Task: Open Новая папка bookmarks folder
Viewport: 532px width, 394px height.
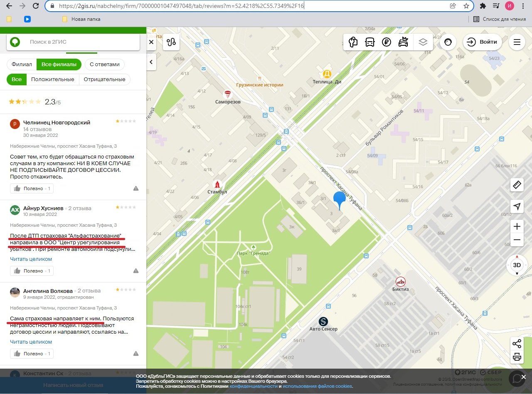Action: [81, 19]
